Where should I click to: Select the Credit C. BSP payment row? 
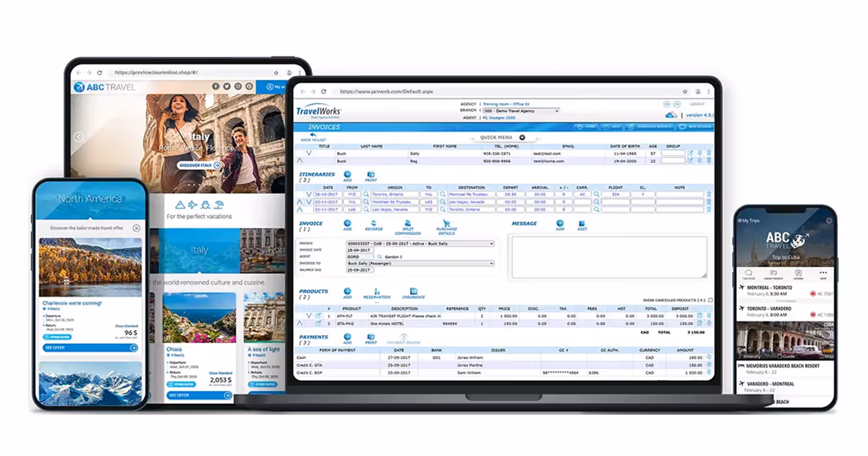pos(505,373)
